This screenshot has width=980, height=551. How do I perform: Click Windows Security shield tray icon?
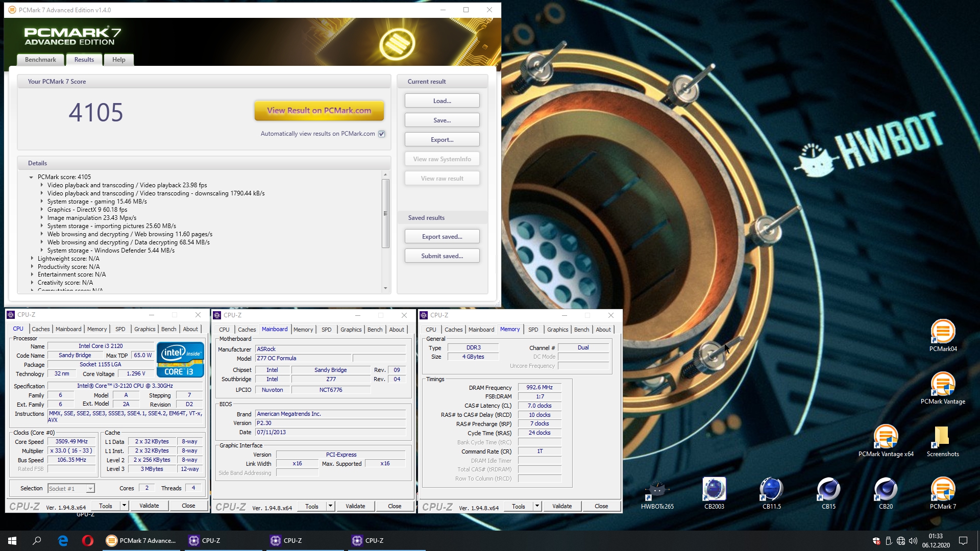(876, 541)
